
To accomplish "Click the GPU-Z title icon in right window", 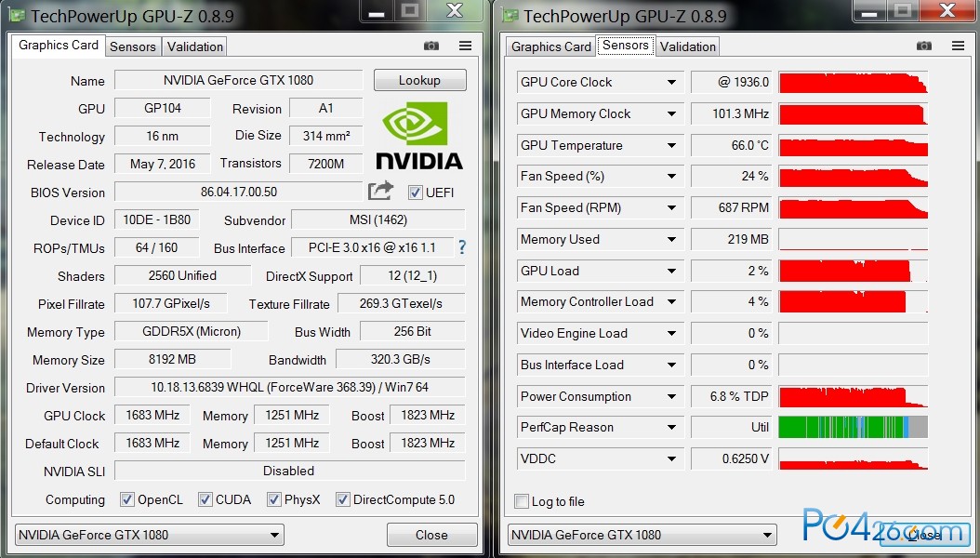I will click(510, 16).
